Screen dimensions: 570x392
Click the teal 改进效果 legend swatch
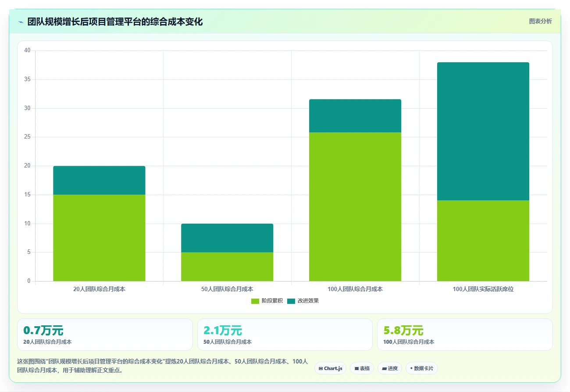point(291,301)
